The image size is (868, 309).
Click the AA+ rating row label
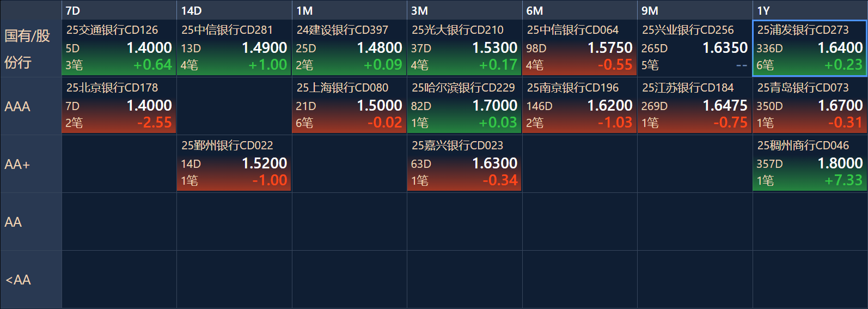(31, 164)
